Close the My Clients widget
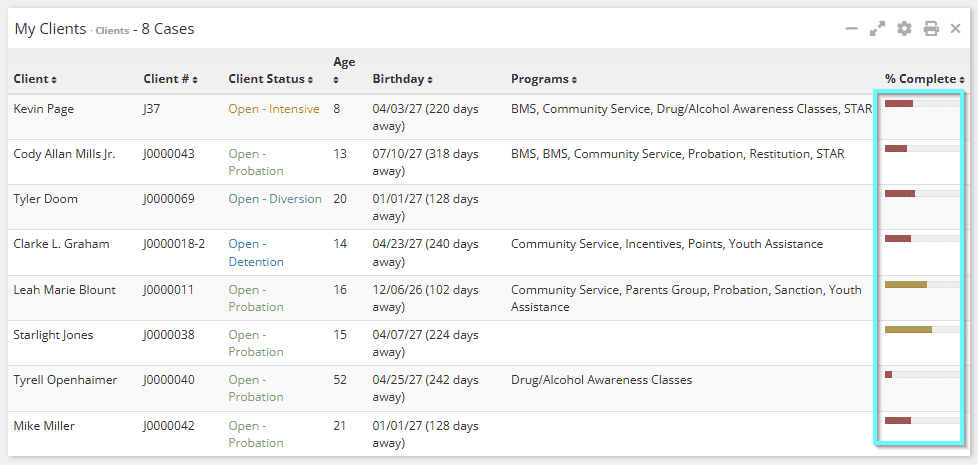 click(955, 28)
